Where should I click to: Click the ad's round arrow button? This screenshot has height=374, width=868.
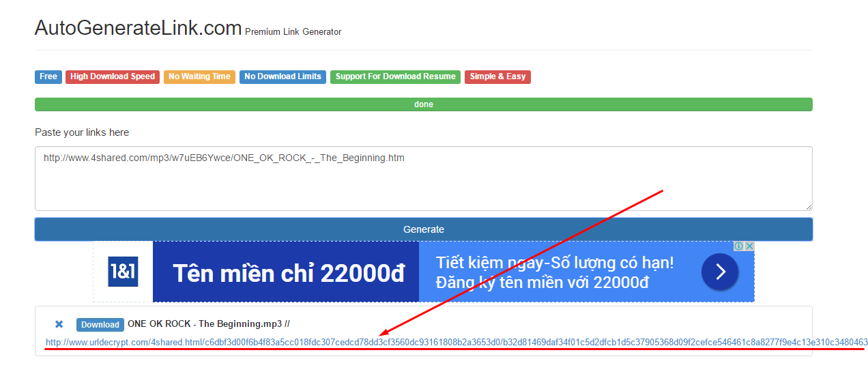coord(720,272)
